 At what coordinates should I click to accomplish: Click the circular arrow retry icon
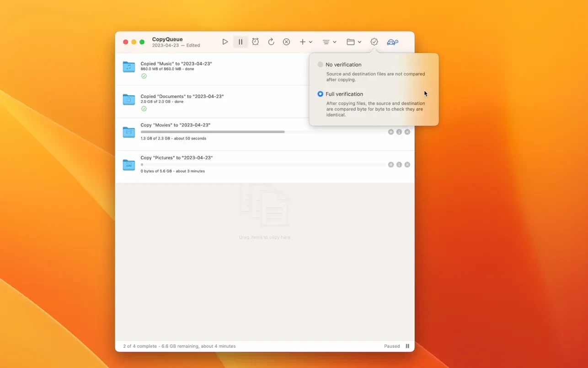point(271,42)
